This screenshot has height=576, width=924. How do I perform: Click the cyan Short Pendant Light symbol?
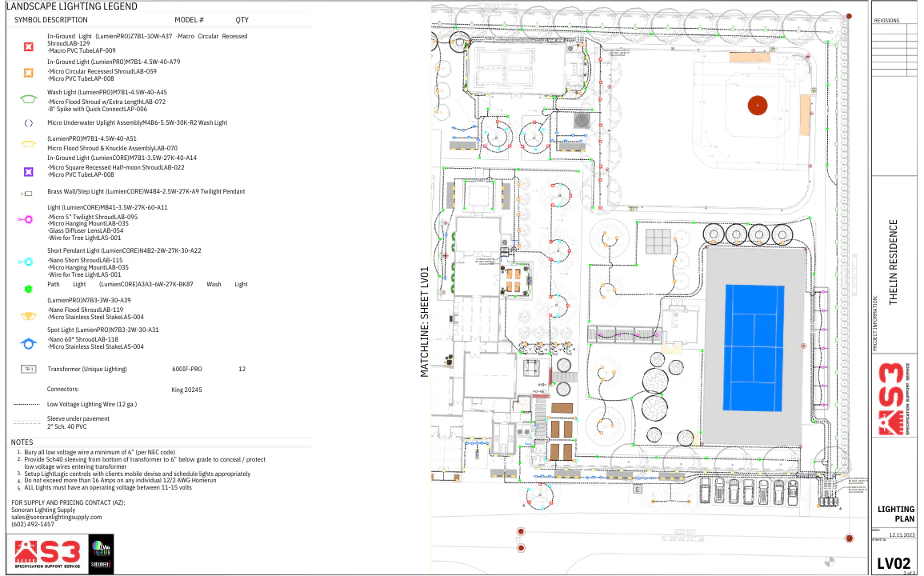click(x=29, y=262)
